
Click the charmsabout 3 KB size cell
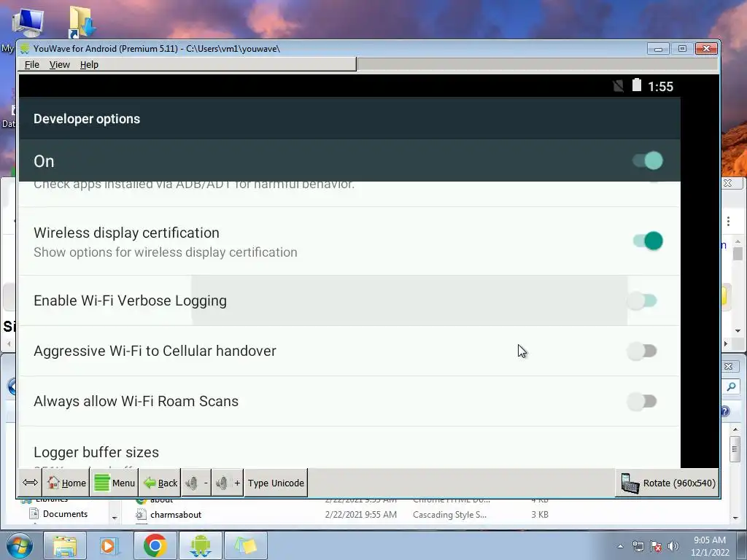(x=540, y=514)
